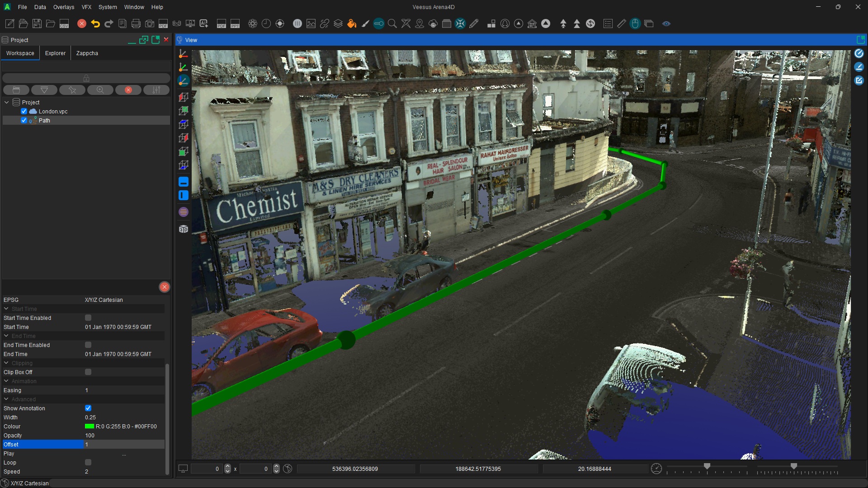Click the blue horizontal bar layout icon

pyautogui.click(x=183, y=182)
